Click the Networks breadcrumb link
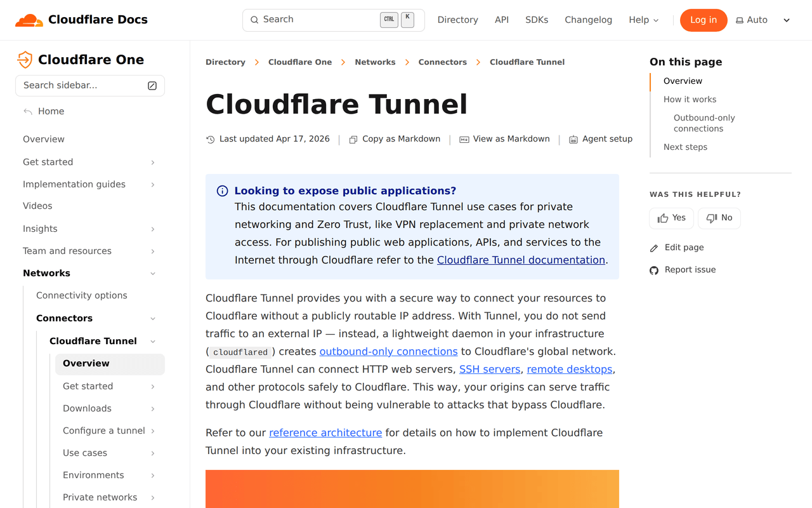The height and width of the screenshot is (508, 812). [375, 62]
